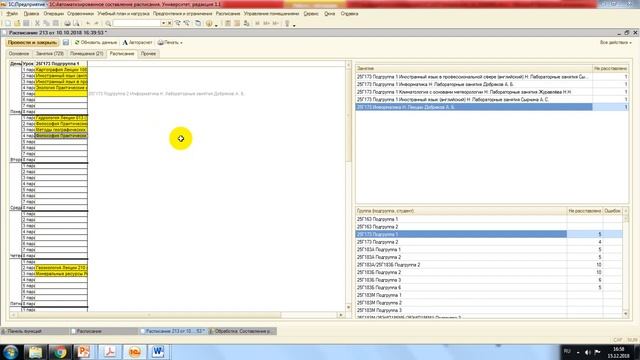The width and height of the screenshot is (640, 360).
Task: Open the Все действия dropdown
Action: pos(616,42)
